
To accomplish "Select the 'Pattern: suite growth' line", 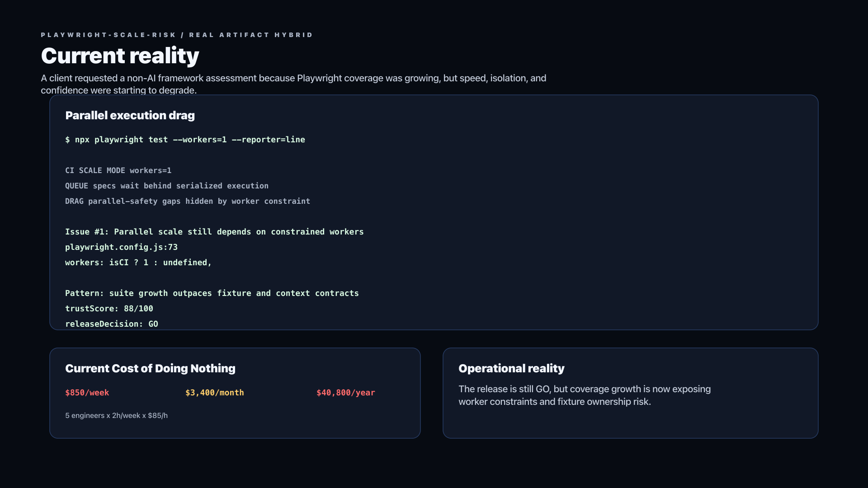I will [212, 293].
